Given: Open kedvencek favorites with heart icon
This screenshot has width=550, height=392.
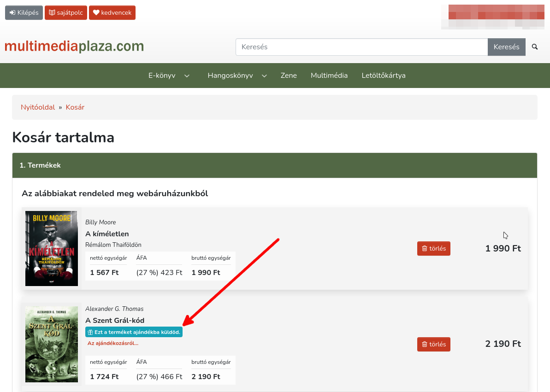Looking at the screenshot, I should (x=112, y=13).
